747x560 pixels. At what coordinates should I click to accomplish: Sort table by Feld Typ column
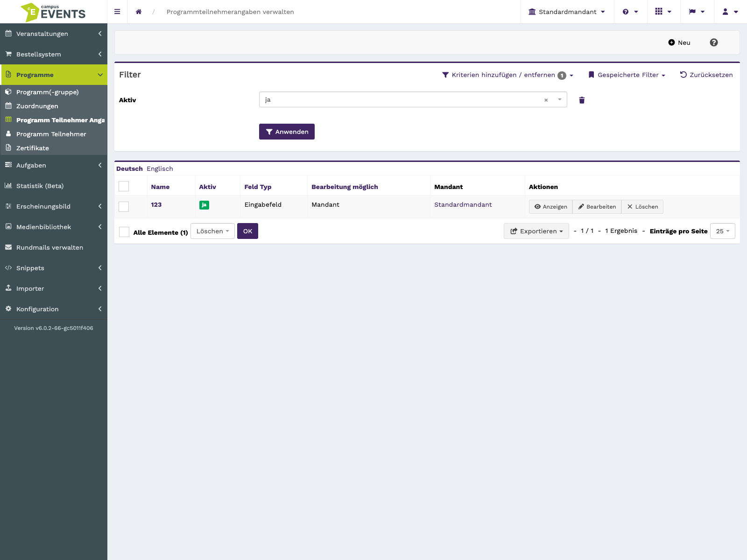(258, 187)
